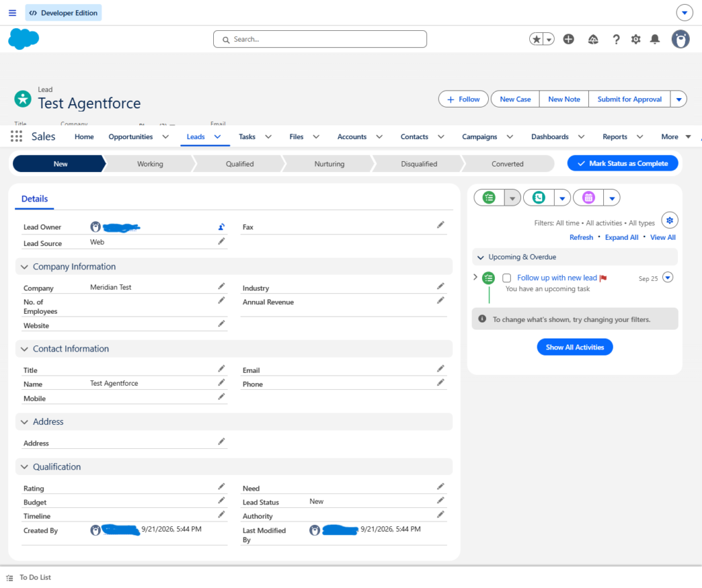Edit Rating field pencil icon
The height and width of the screenshot is (588, 702).
[221, 487]
